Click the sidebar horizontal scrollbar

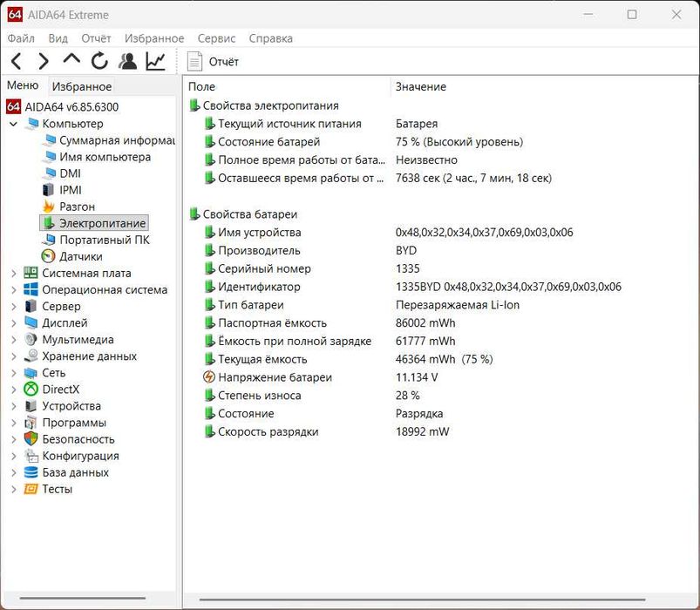click(83, 598)
